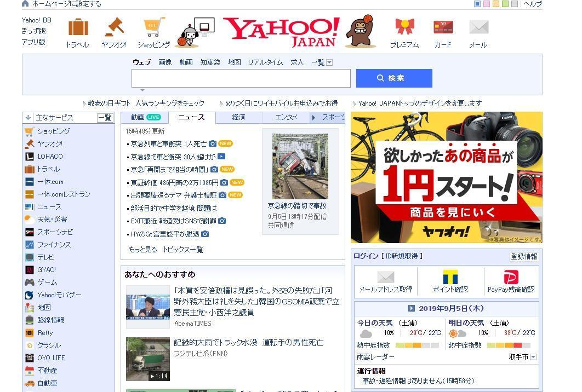The height and width of the screenshot is (392, 582).
Task: Click the 登録情報 button
Action: point(524,257)
